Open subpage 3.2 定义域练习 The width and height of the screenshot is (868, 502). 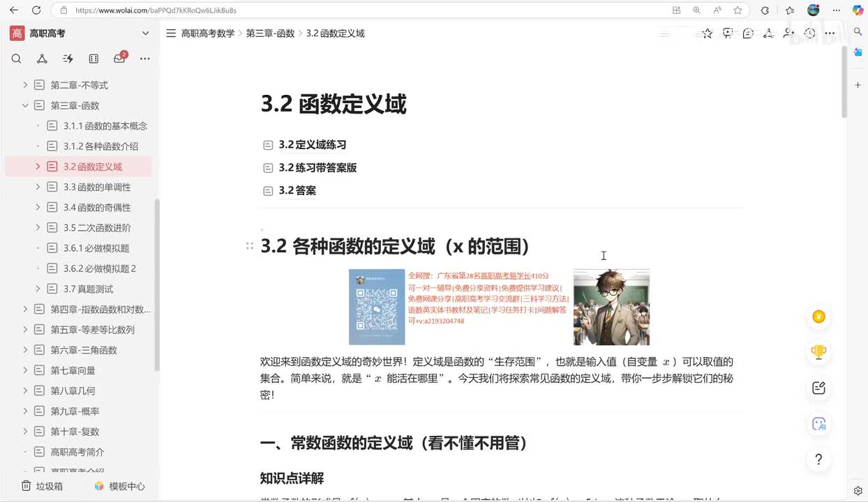coord(313,145)
